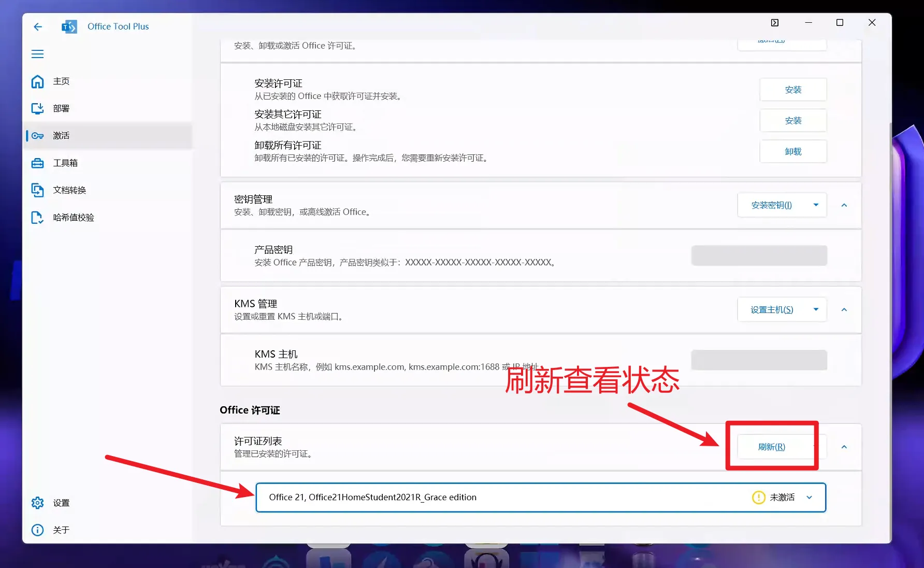
Task: Select 激活 in the sidebar
Action: (107, 136)
